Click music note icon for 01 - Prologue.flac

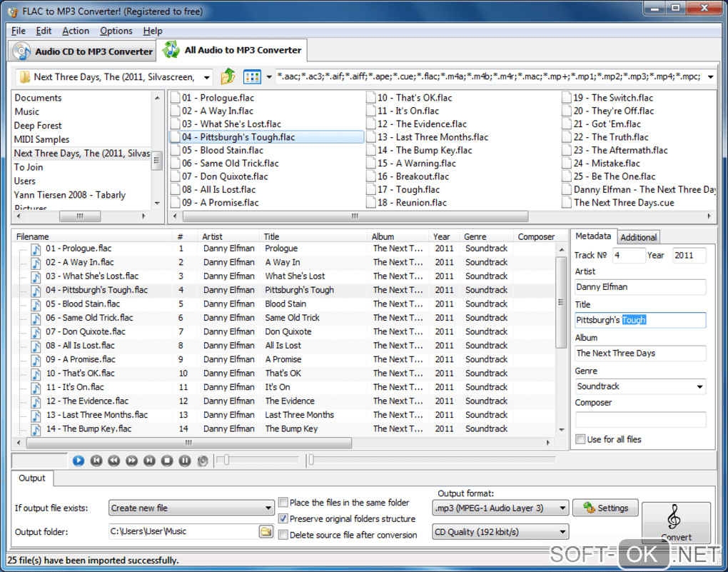point(36,249)
